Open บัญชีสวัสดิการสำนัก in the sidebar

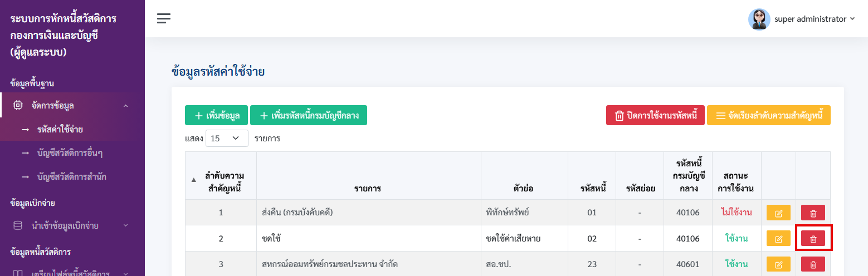pyautogui.click(x=71, y=177)
